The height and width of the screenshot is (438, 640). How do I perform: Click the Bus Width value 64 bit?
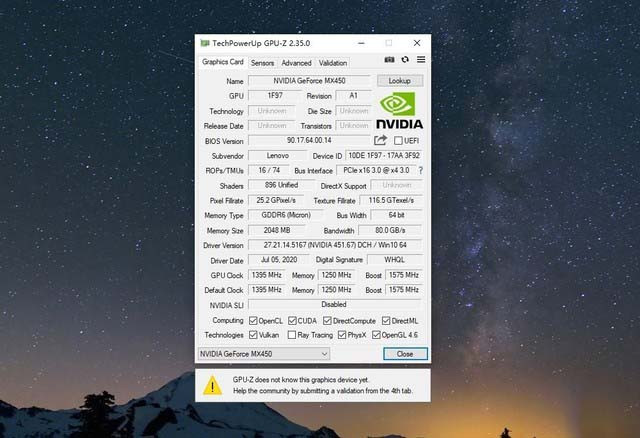(396, 215)
